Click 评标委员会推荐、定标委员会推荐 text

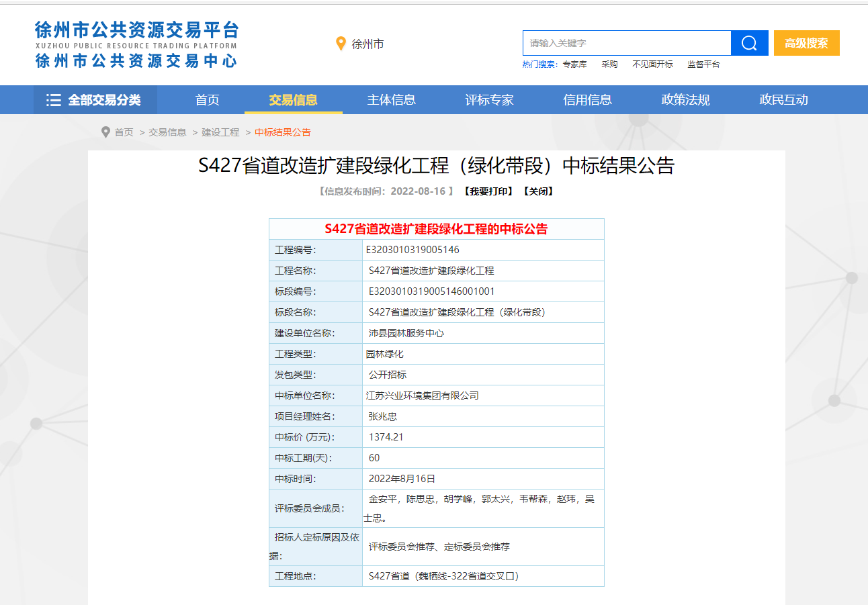pyautogui.click(x=439, y=547)
